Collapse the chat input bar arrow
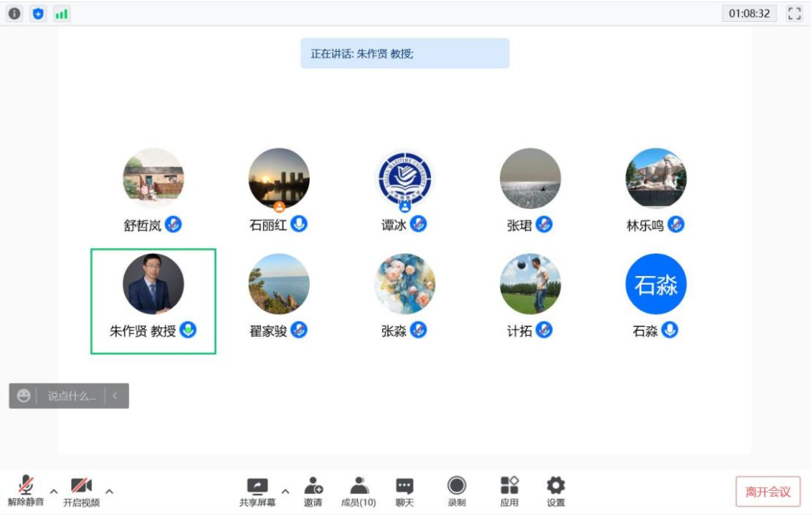812x515 pixels. (x=115, y=395)
